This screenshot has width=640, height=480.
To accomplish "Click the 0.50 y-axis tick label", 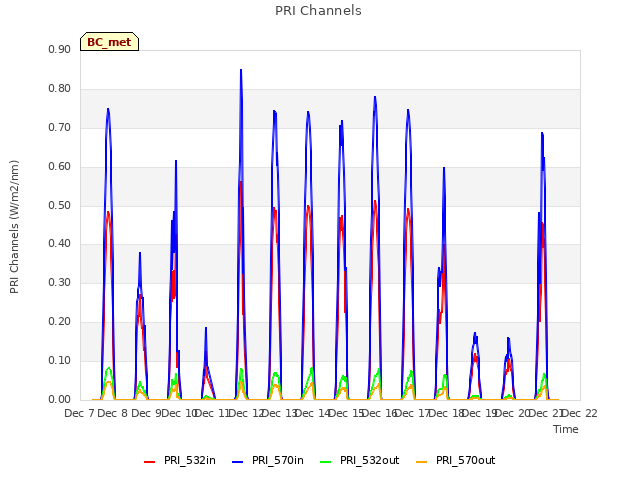I will (x=60, y=205).
